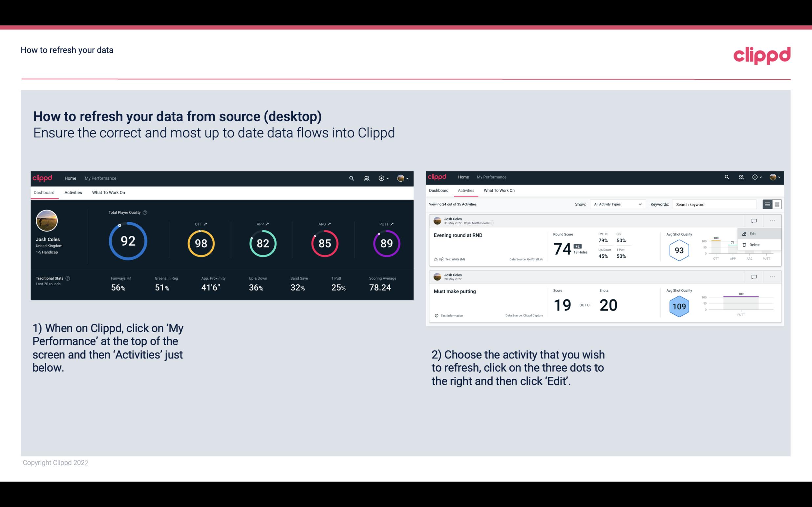
Task: Select the Dashboard tab in left panel
Action: [x=44, y=192]
